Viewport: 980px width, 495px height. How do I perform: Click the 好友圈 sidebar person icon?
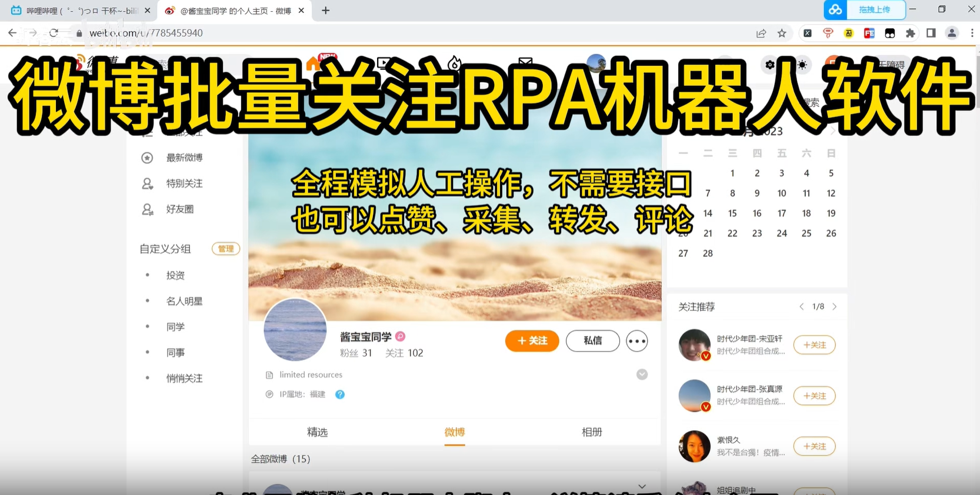[x=148, y=209]
